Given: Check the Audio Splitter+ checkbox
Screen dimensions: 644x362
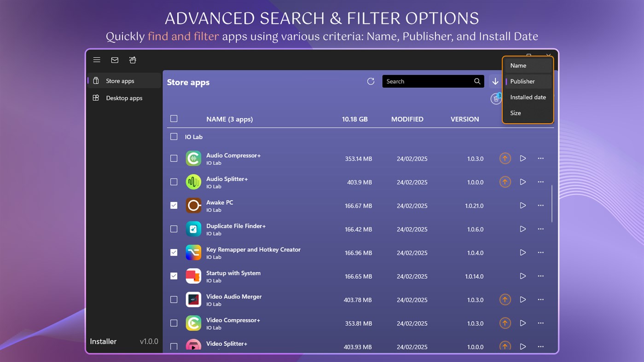Looking at the screenshot, I should coord(174,182).
